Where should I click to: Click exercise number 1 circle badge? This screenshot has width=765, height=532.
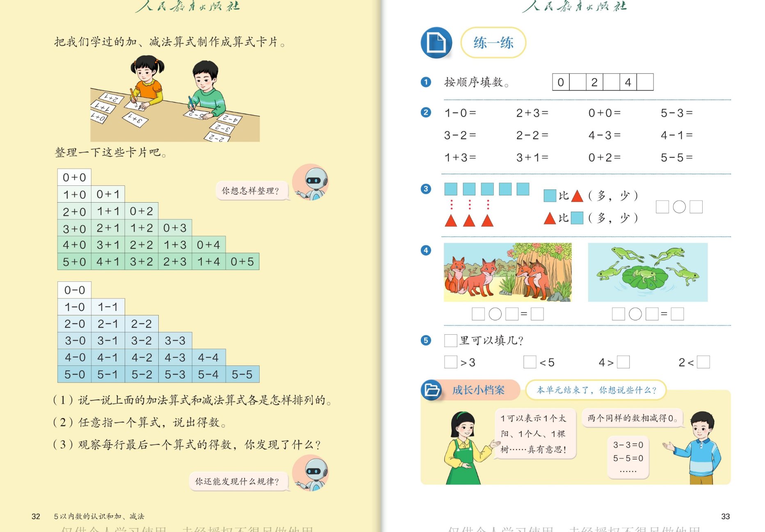(426, 82)
